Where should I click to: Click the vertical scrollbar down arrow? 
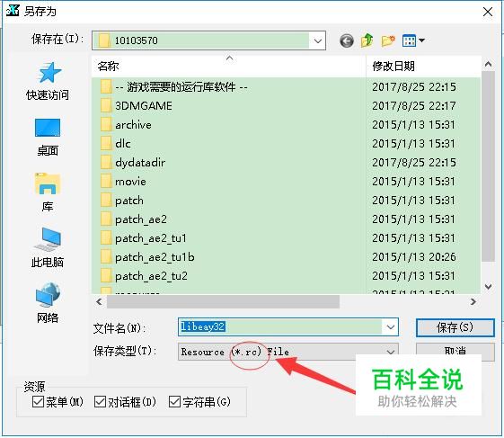click(488, 286)
